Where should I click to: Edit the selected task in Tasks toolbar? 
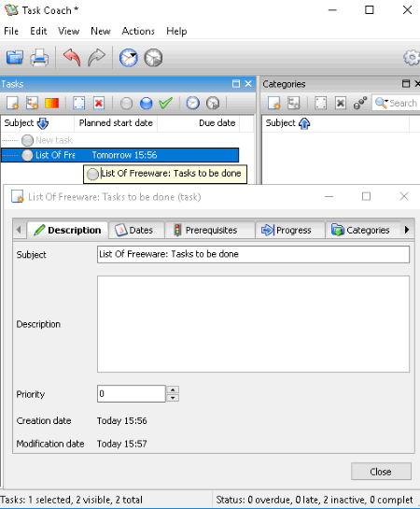(x=78, y=104)
